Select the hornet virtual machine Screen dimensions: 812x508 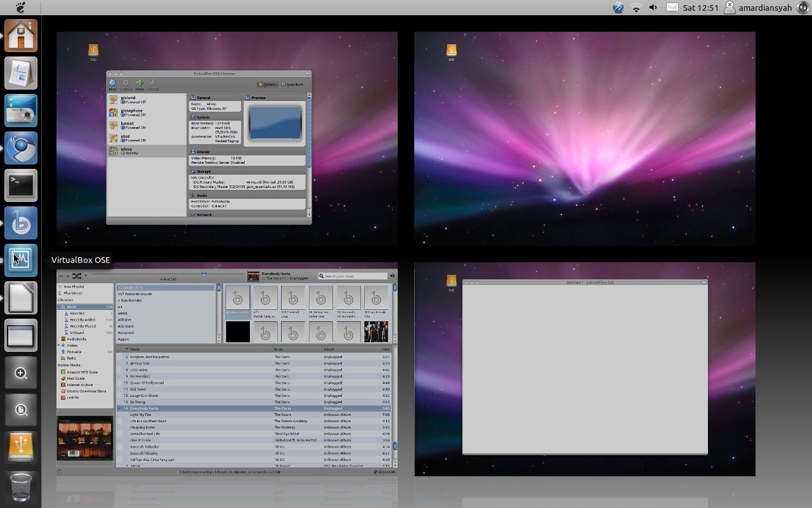[147, 125]
